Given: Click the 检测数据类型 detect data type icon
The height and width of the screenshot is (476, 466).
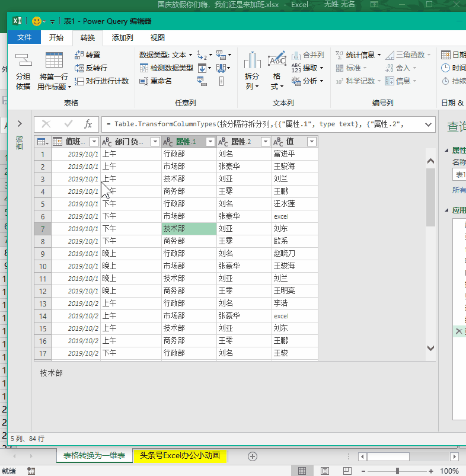Looking at the screenshot, I should point(143,68).
